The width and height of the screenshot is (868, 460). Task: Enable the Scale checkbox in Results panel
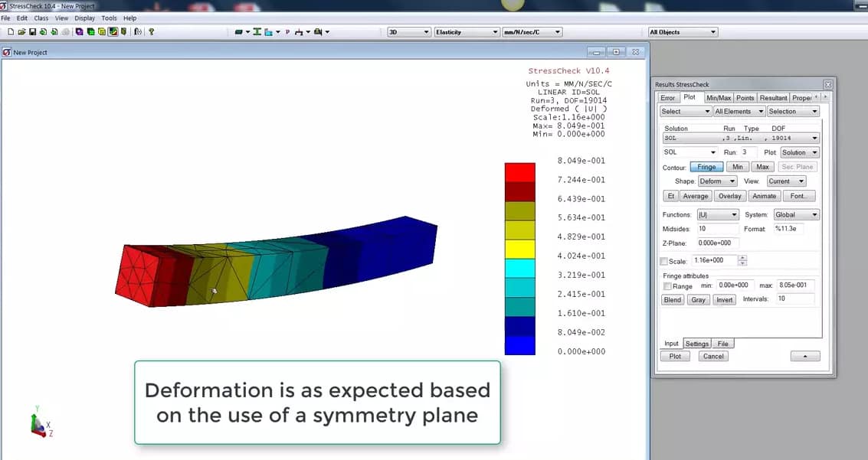point(663,259)
